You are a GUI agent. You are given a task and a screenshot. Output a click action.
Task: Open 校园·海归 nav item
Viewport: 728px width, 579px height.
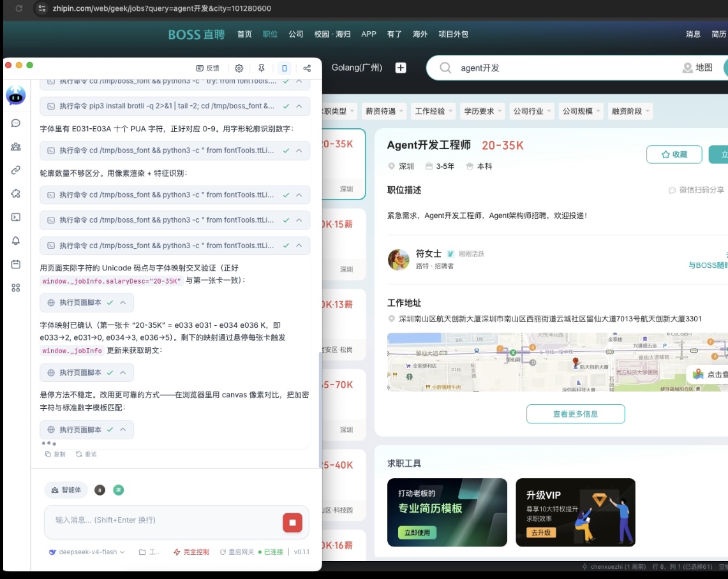click(332, 34)
